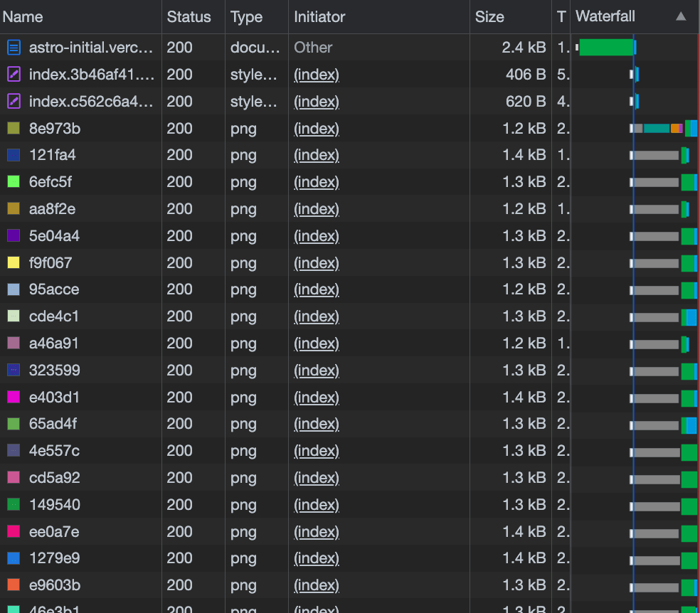Viewport: 700px width, 613px height.
Task: Click stylesheet icon for index.3b46af41 row
Action: [14, 75]
